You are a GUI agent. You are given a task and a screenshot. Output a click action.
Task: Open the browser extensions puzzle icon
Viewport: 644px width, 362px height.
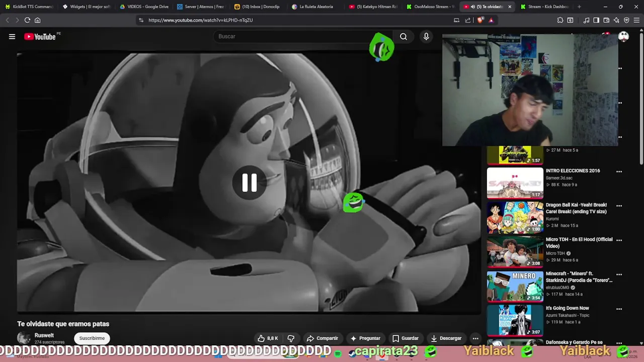(560, 20)
